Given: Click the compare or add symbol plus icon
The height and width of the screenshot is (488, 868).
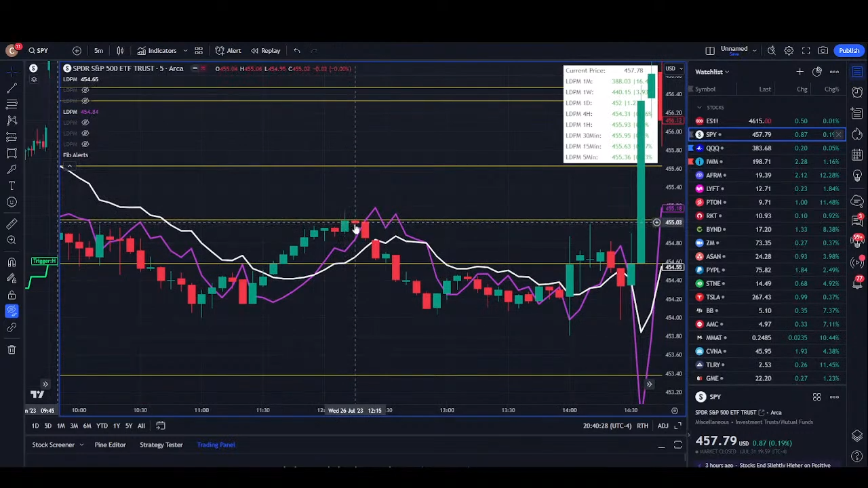Looking at the screenshot, I should click(77, 51).
